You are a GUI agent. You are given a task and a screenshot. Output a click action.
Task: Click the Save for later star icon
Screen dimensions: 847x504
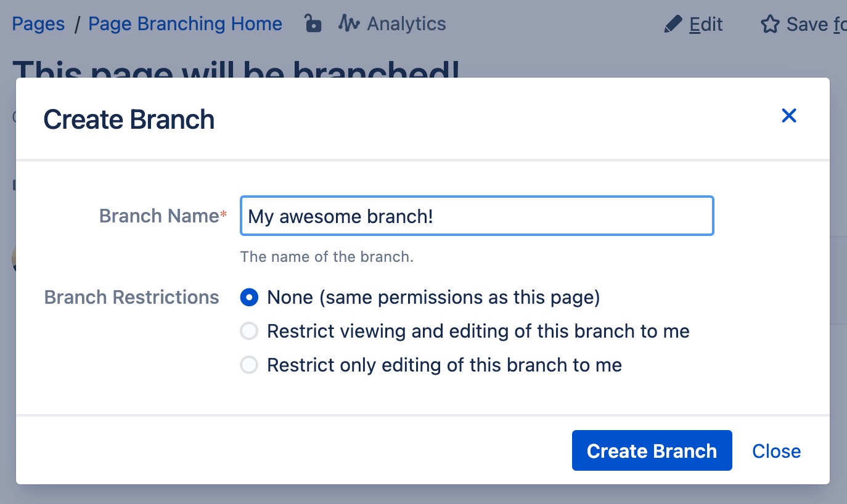coord(770,25)
